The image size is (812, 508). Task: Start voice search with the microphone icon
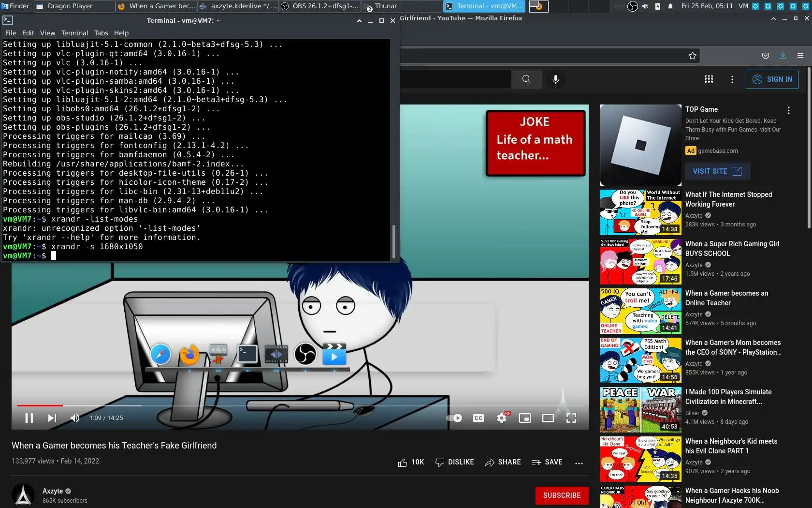coord(556,79)
